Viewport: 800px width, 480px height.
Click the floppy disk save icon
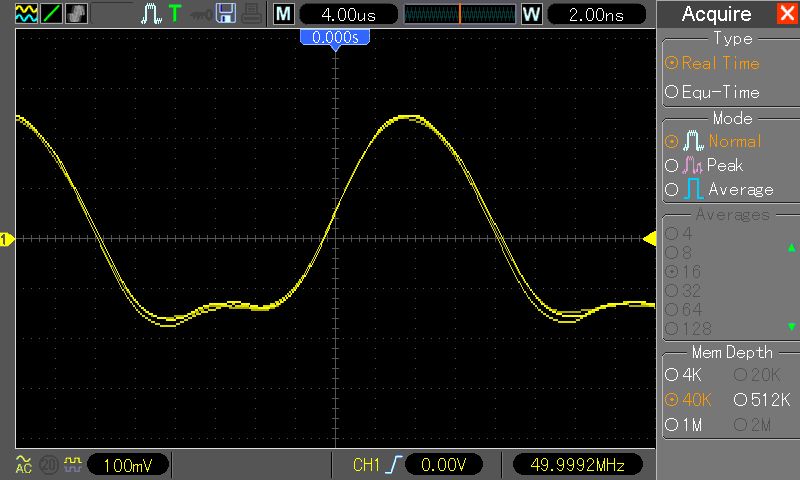[226, 14]
